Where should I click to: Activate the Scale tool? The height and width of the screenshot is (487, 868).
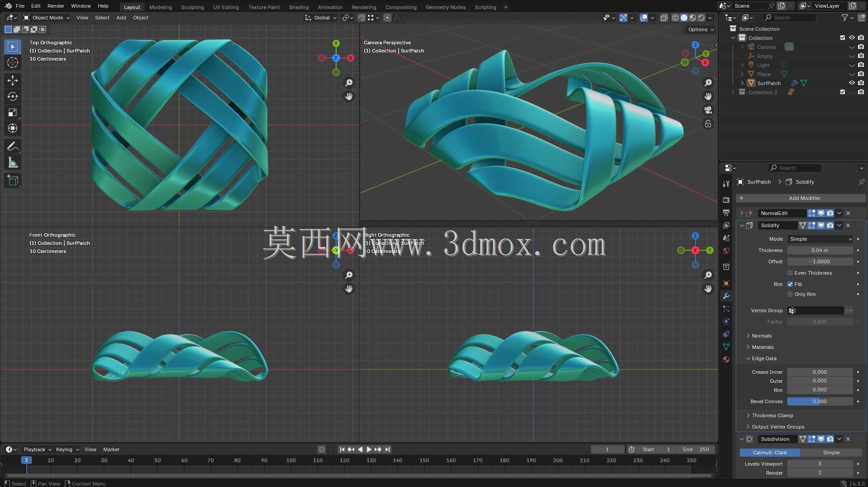[x=13, y=113]
